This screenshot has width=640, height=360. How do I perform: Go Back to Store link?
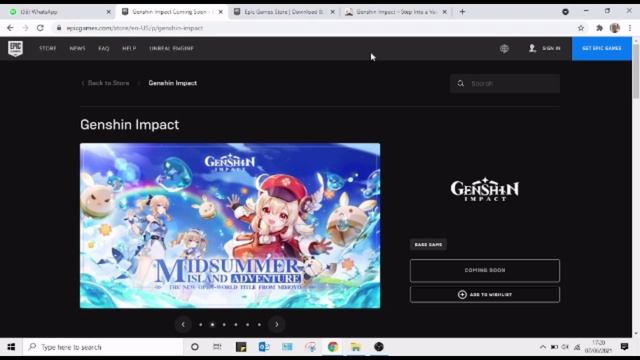coord(105,83)
